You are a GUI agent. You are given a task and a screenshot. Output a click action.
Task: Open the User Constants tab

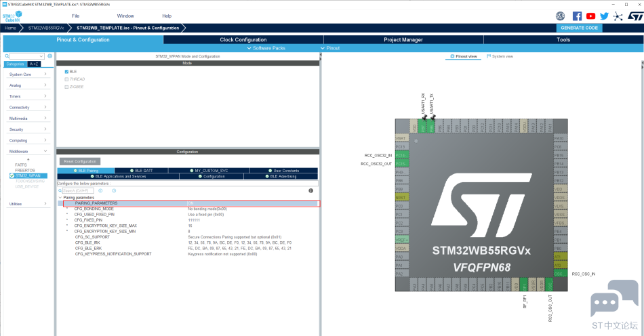click(x=283, y=171)
